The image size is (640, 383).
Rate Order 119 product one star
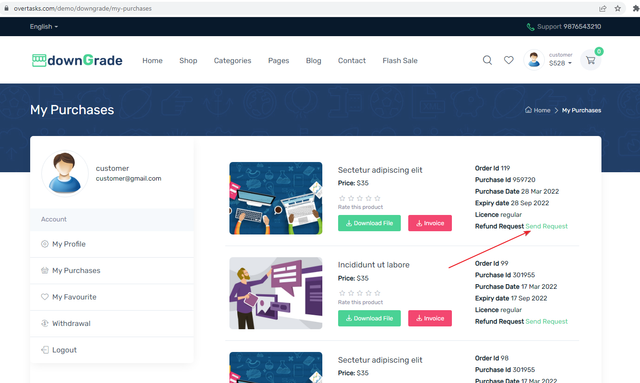(342, 198)
